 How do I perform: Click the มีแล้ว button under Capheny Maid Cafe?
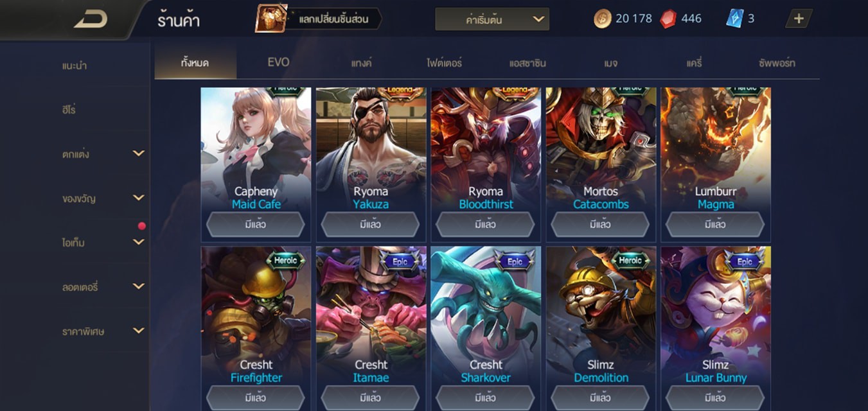pyautogui.click(x=255, y=225)
